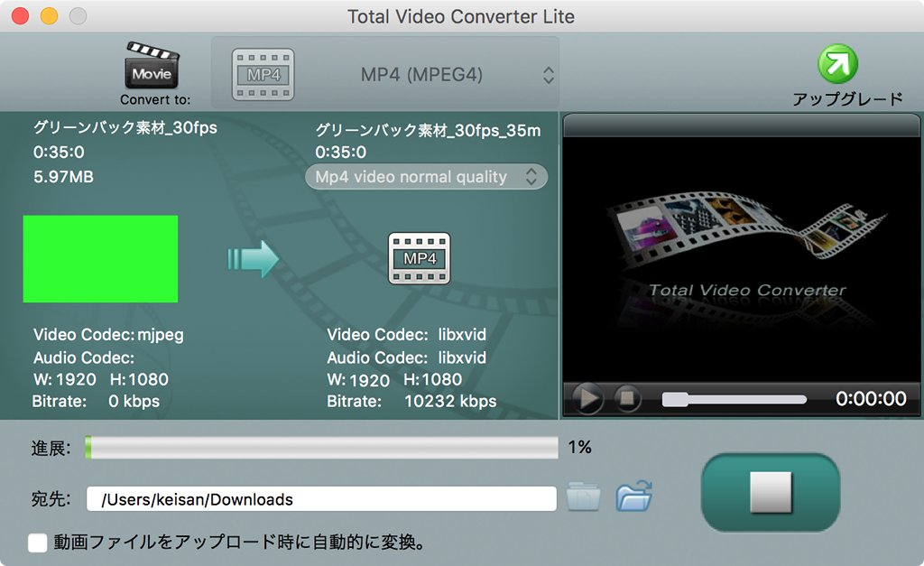Image resolution: width=924 pixels, height=566 pixels.
Task: Close the window with red button
Action: [21, 16]
